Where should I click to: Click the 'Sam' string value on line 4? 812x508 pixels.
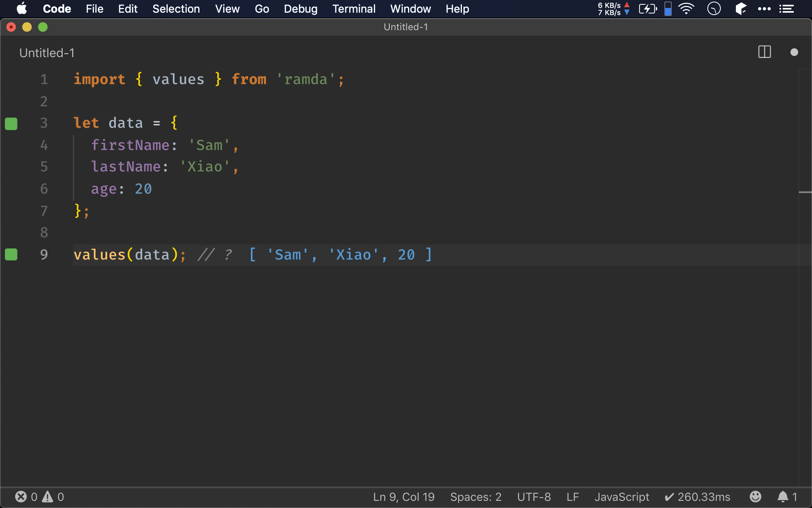209,145
